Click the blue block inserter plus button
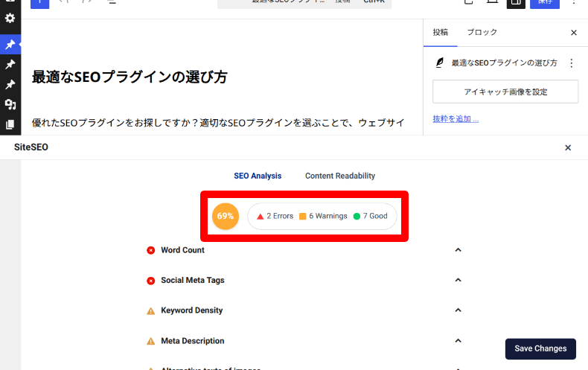 click(x=39, y=3)
